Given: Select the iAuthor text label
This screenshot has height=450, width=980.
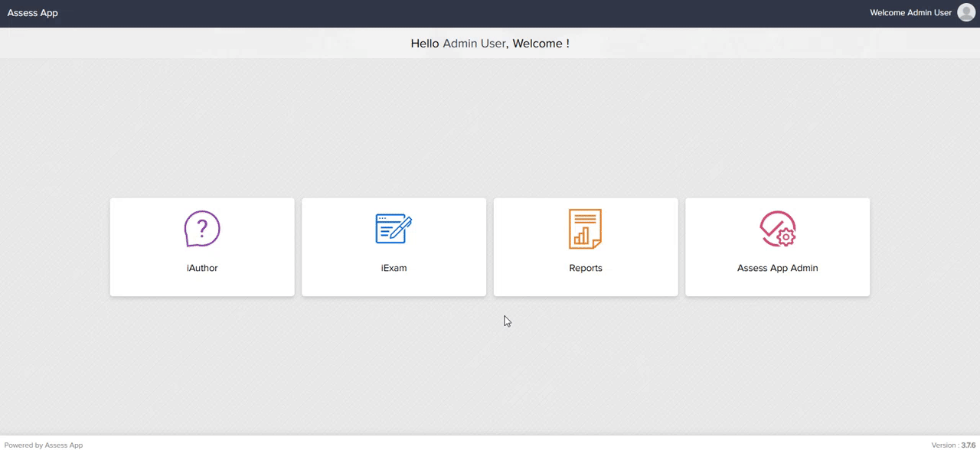Looking at the screenshot, I should [202, 268].
